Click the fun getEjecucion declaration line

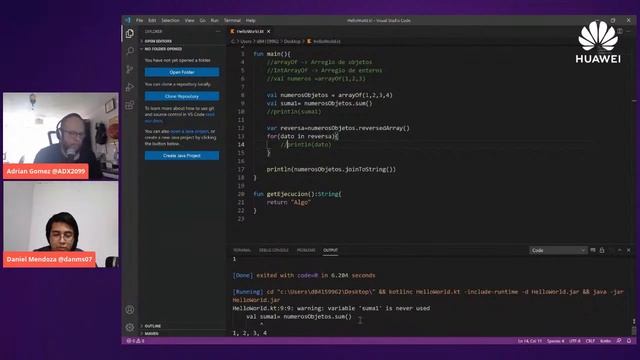pyautogui.click(x=297, y=194)
